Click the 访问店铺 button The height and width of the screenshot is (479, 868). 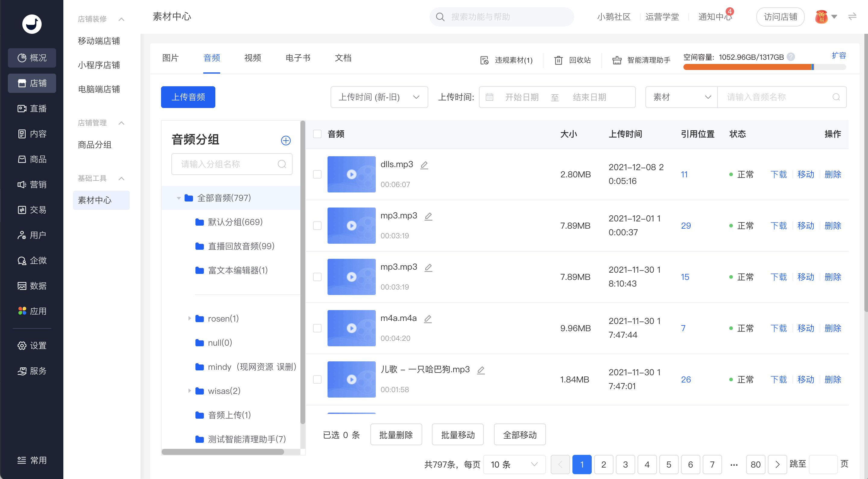781,17
